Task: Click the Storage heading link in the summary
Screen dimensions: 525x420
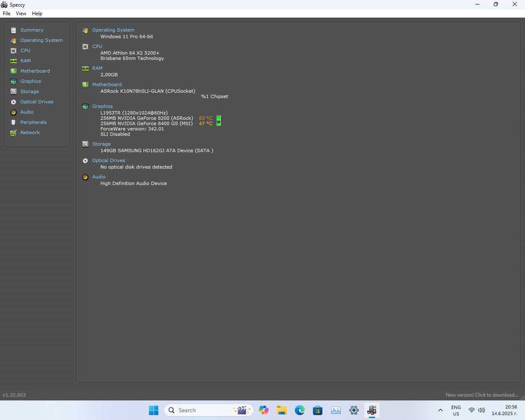Action: click(101, 144)
